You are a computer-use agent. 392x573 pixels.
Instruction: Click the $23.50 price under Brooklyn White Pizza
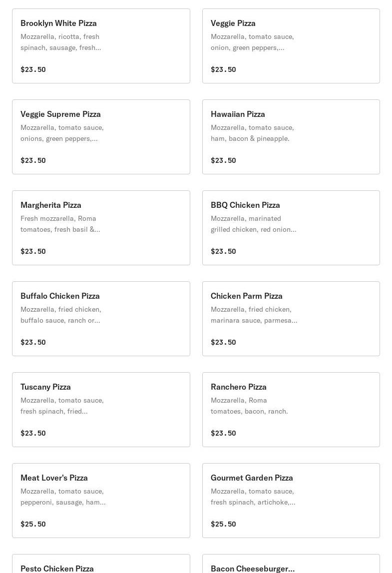tap(33, 69)
